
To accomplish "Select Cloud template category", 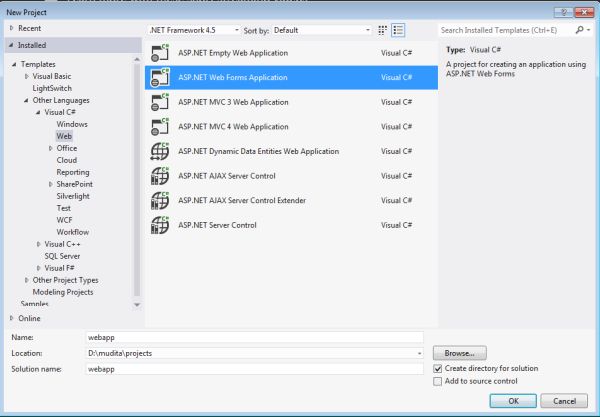I will point(67,160).
